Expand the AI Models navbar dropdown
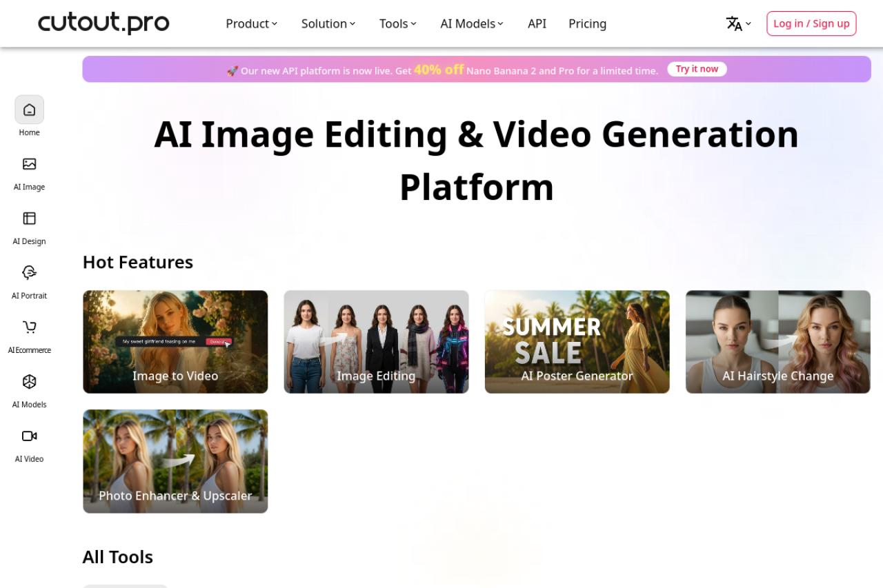This screenshot has height=588, width=883. point(472,24)
